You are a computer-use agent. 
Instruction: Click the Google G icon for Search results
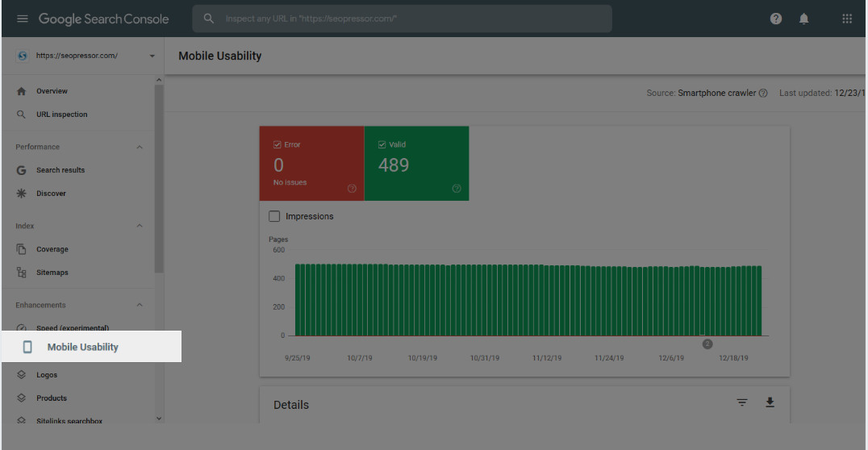21,170
